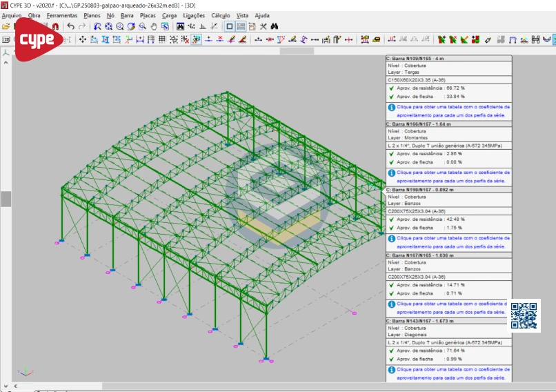Open the Arquivo menu
Screen dimensions: 556x392
12,15
